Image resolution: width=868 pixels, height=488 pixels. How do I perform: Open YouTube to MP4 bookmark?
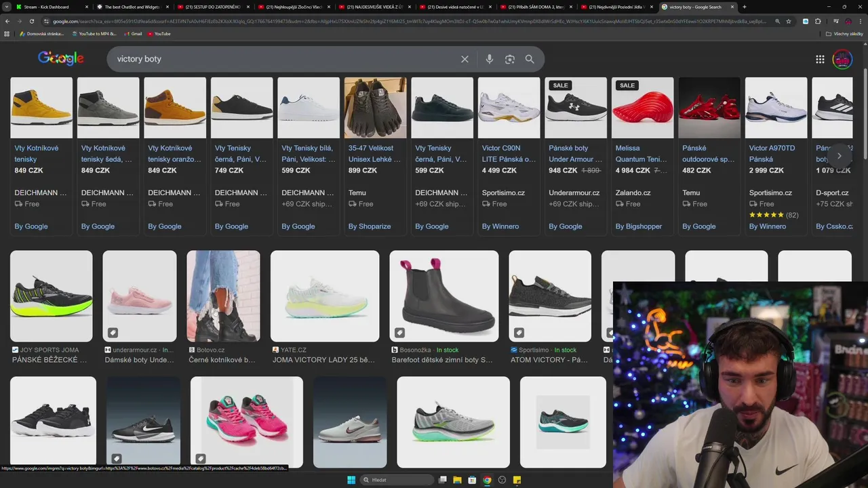click(94, 33)
